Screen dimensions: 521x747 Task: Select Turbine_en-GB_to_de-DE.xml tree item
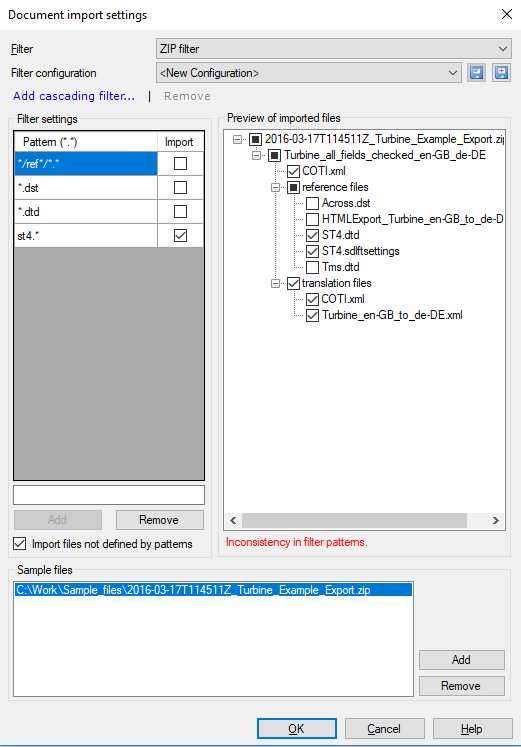tap(392, 315)
